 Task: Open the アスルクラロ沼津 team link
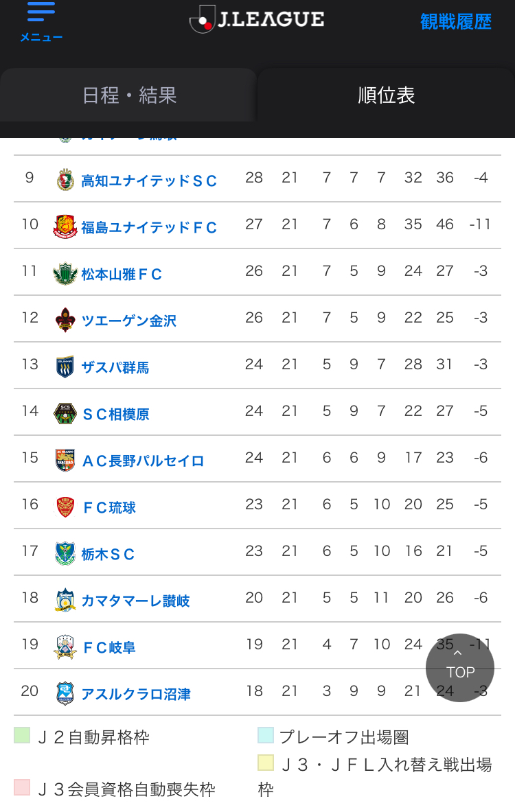[136, 694]
